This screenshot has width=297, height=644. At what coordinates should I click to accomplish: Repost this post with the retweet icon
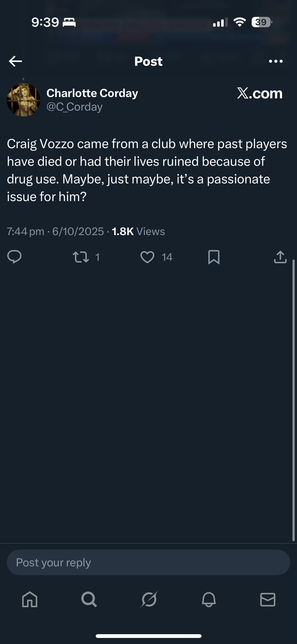[81, 257]
